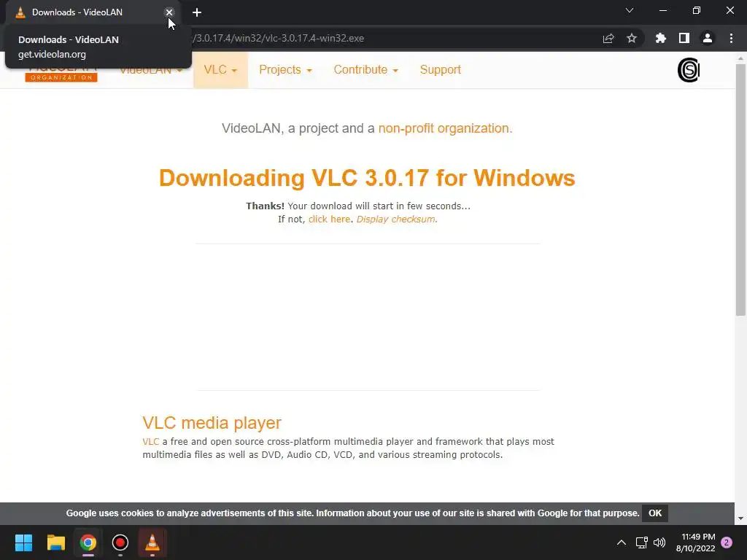Screen dimensions: 747x560
Task: Toggle the browser side panel icon
Action: coord(684,38)
